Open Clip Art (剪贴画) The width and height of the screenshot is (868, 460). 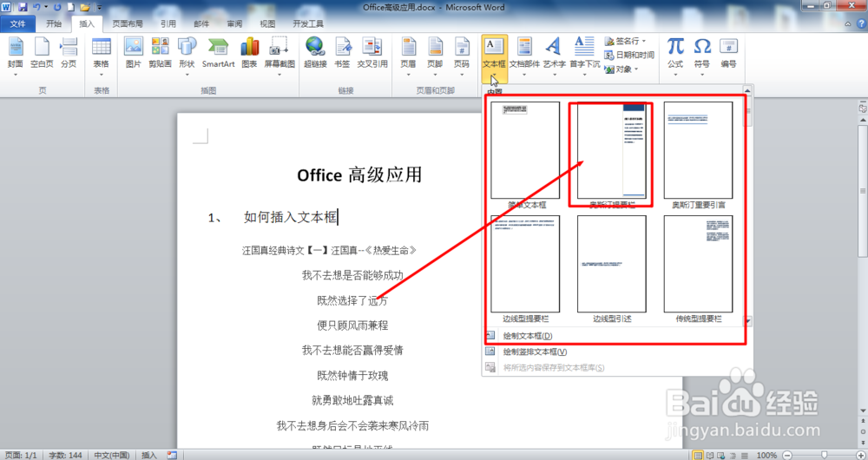click(160, 55)
